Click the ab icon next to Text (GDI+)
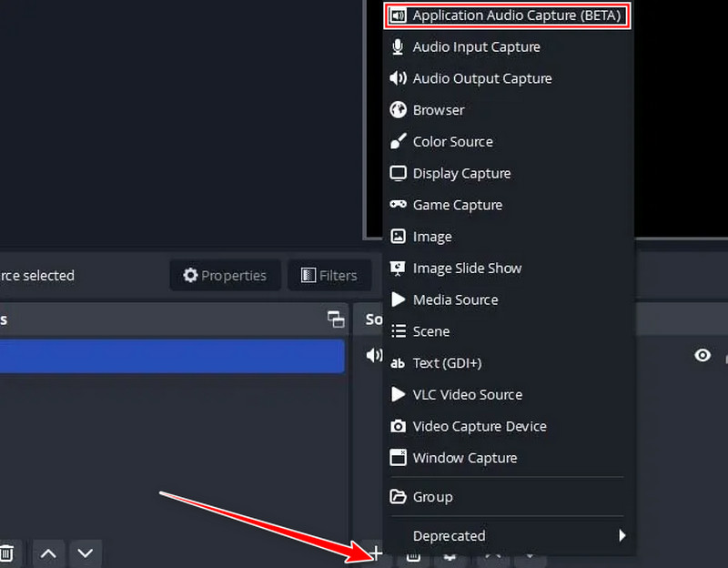The height and width of the screenshot is (568, 728). coord(398,362)
